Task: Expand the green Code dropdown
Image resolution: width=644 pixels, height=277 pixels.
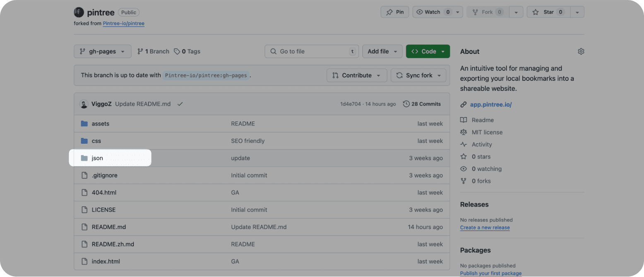Action: coord(428,51)
